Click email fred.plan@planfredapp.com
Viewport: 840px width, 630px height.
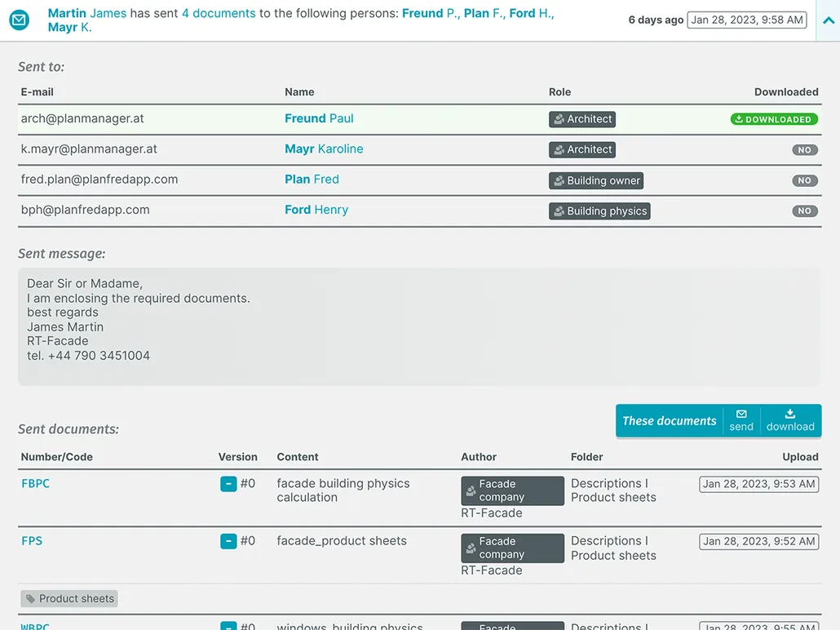99,180
